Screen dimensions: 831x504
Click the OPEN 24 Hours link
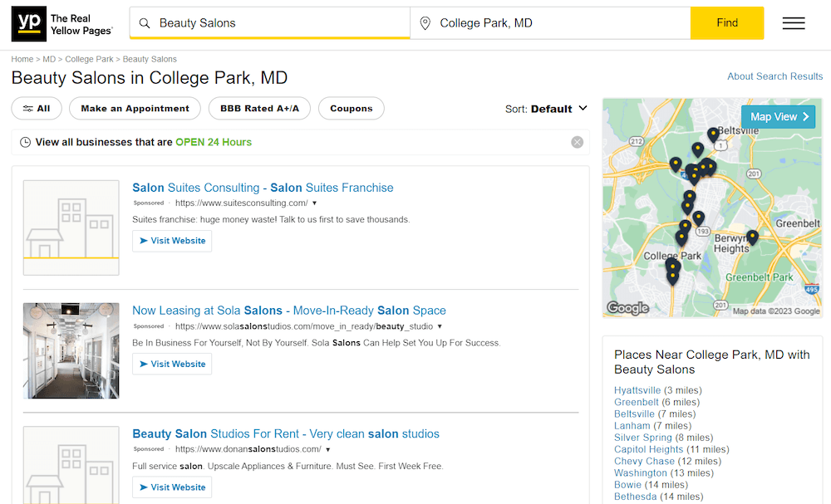click(214, 142)
